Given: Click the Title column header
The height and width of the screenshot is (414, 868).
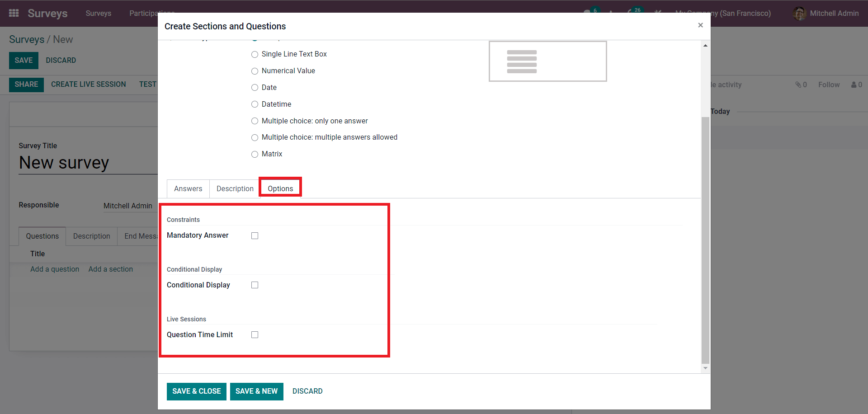Looking at the screenshot, I should coord(38,254).
